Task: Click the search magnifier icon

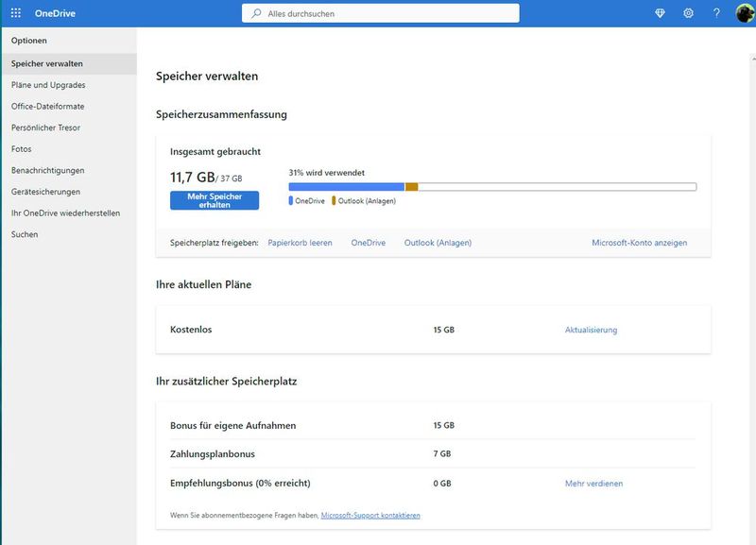Action: click(x=254, y=13)
